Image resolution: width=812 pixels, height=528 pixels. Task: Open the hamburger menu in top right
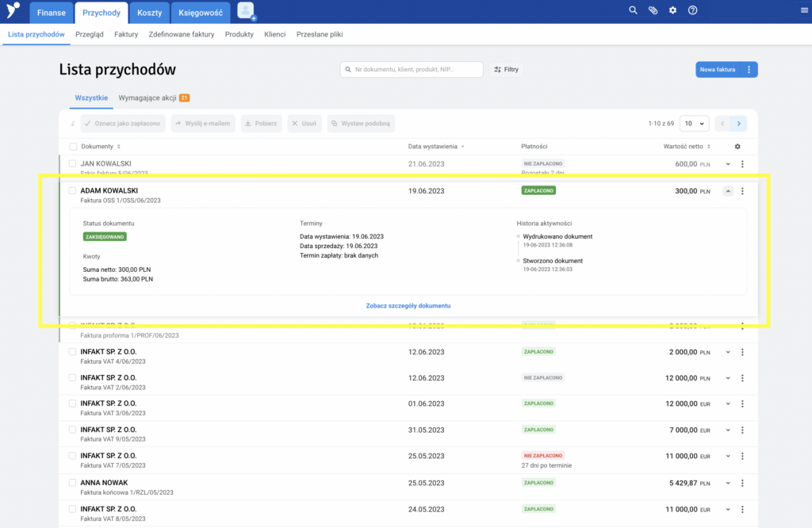click(804, 10)
